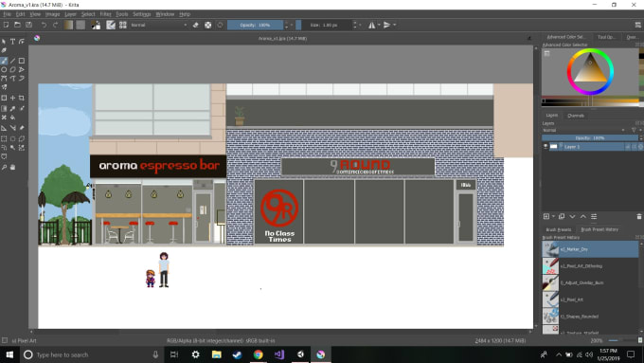644x363 pixels.
Task: Create a new document from toolbar
Action: pyautogui.click(x=6, y=25)
